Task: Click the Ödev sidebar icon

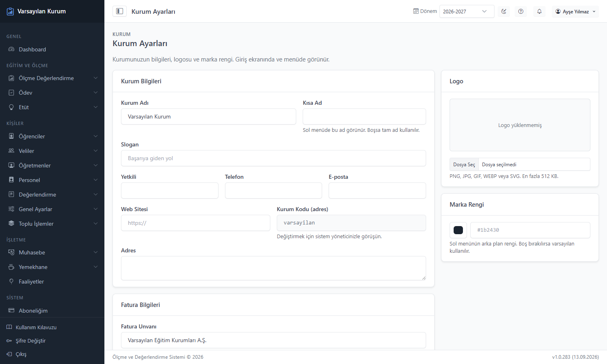Action: click(11, 93)
